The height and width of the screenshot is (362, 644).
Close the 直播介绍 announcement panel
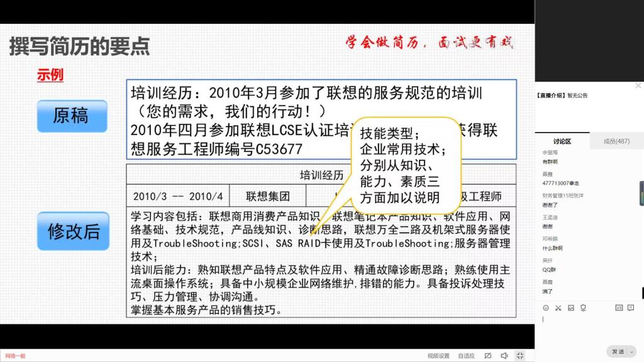pos(638,86)
